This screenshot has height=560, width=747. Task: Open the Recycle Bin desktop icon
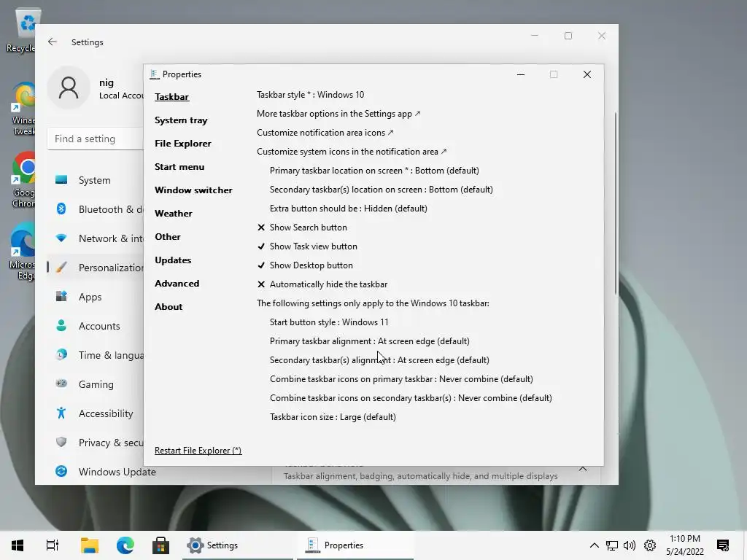pos(21,31)
